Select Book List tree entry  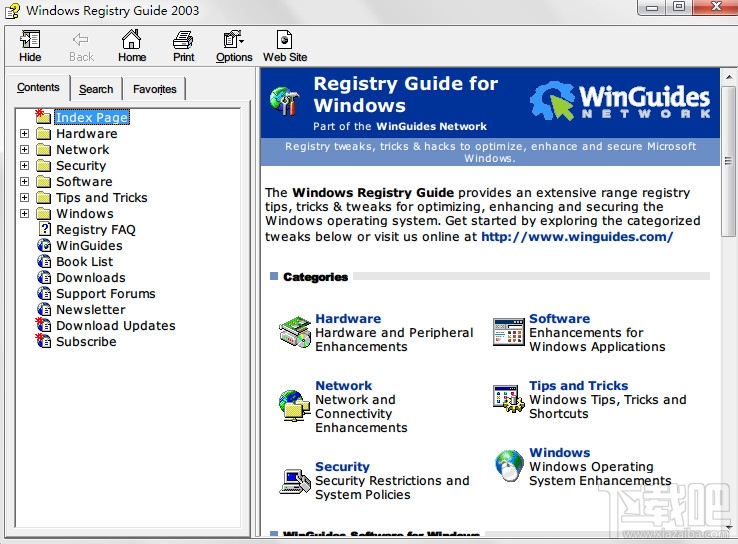(x=84, y=262)
